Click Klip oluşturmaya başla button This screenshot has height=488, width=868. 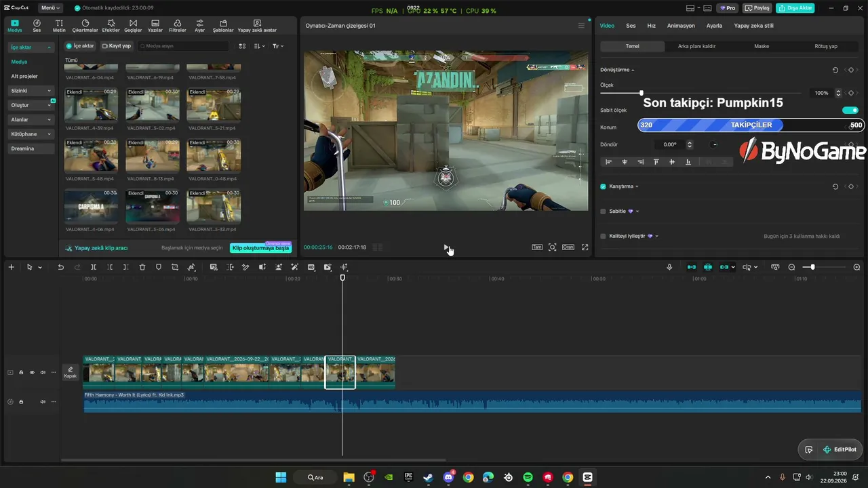(261, 248)
